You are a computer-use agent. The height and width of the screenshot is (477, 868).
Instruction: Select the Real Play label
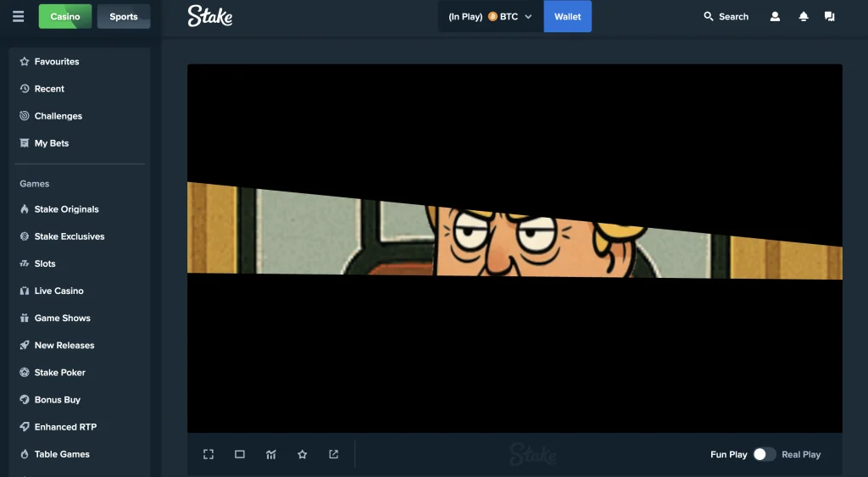801,454
